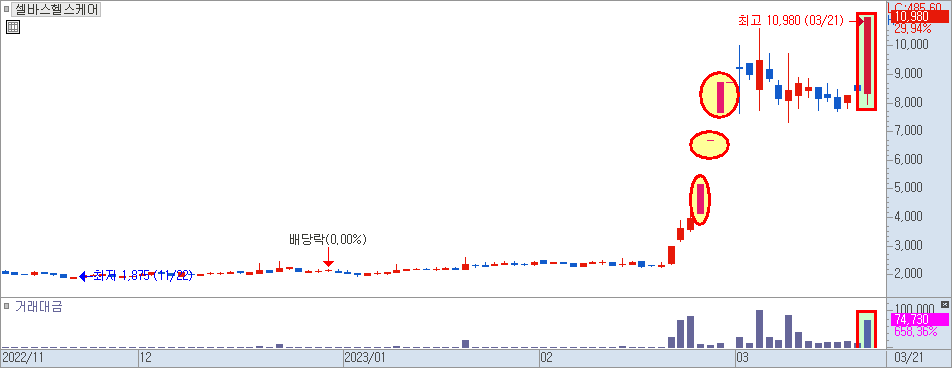
Task: Click the 10,000 price axis label
Action: coord(912,44)
